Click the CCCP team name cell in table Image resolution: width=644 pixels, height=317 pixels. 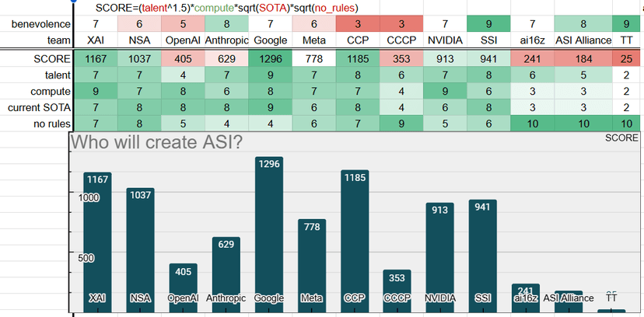401,40
